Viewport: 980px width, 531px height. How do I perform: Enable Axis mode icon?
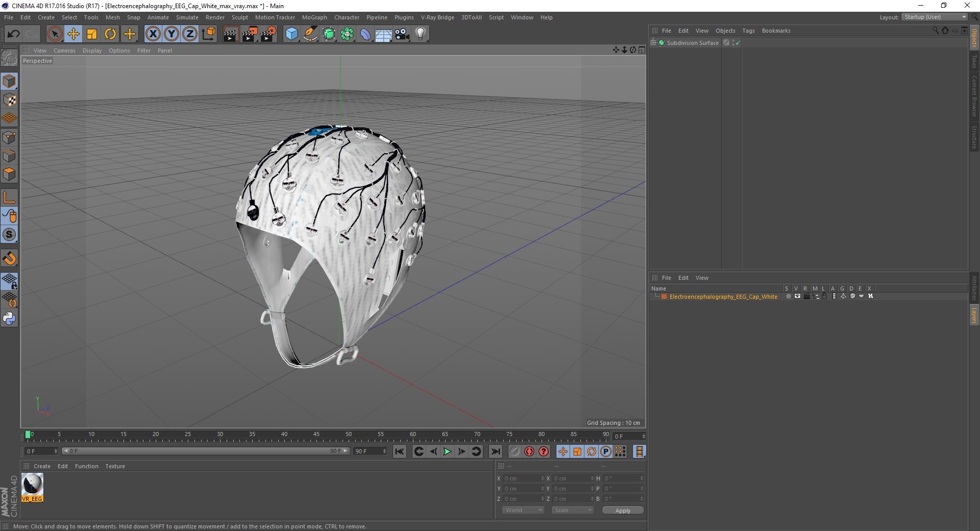[9, 198]
